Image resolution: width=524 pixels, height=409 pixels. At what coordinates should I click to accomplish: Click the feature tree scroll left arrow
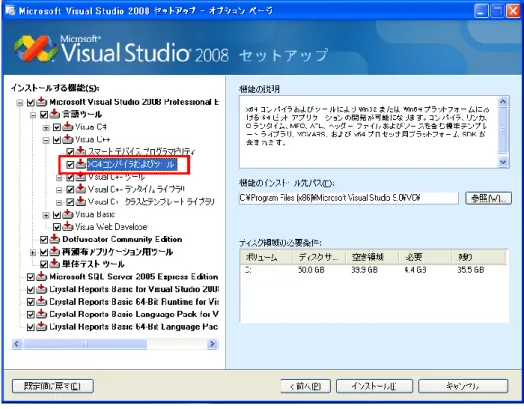(17, 344)
